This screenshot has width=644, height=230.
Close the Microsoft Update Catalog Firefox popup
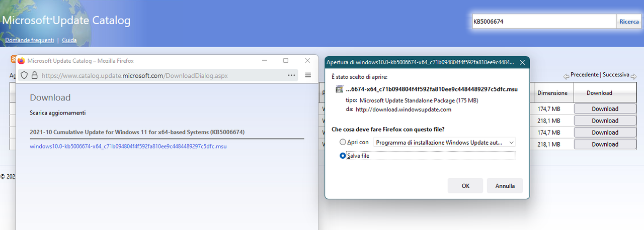(x=307, y=61)
